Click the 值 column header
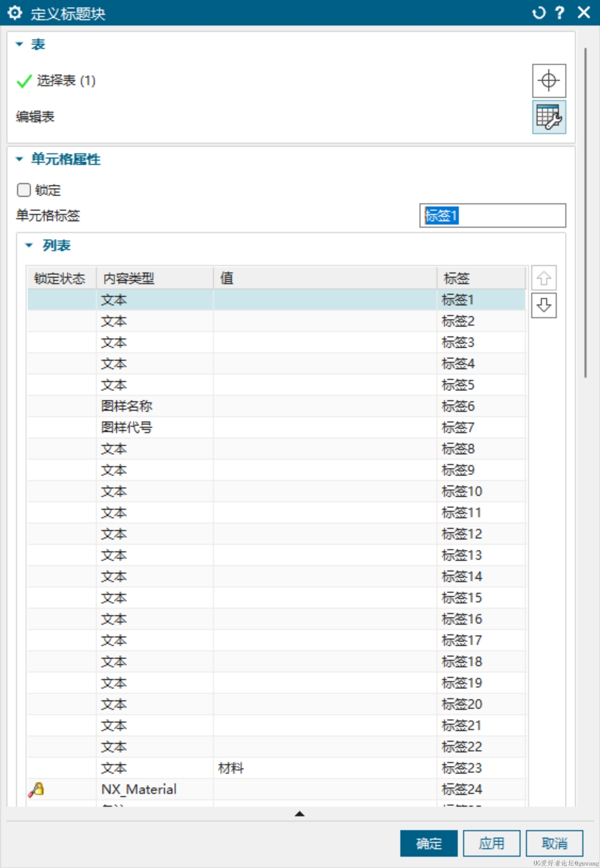Screen dimensions: 600x868 (325, 278)
